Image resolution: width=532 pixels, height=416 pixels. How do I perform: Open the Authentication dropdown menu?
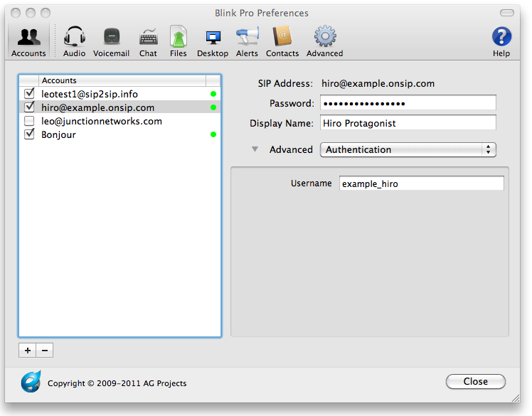(x=408, y=149)
